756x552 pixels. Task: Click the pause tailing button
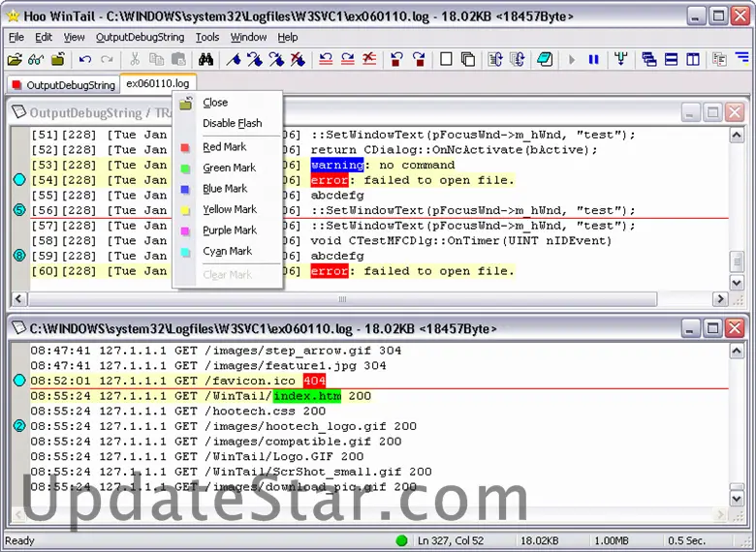(593, 59)
